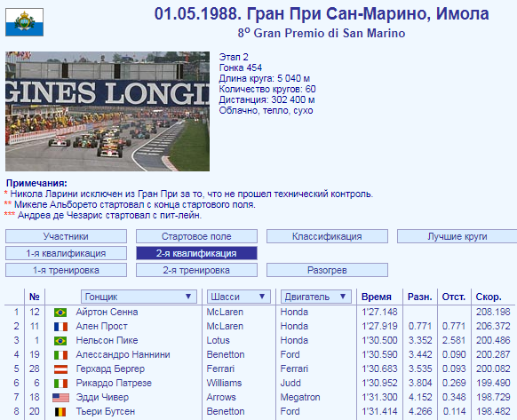
Task: Click the race start photo thumbnail
Action: (x=107, y=111)
